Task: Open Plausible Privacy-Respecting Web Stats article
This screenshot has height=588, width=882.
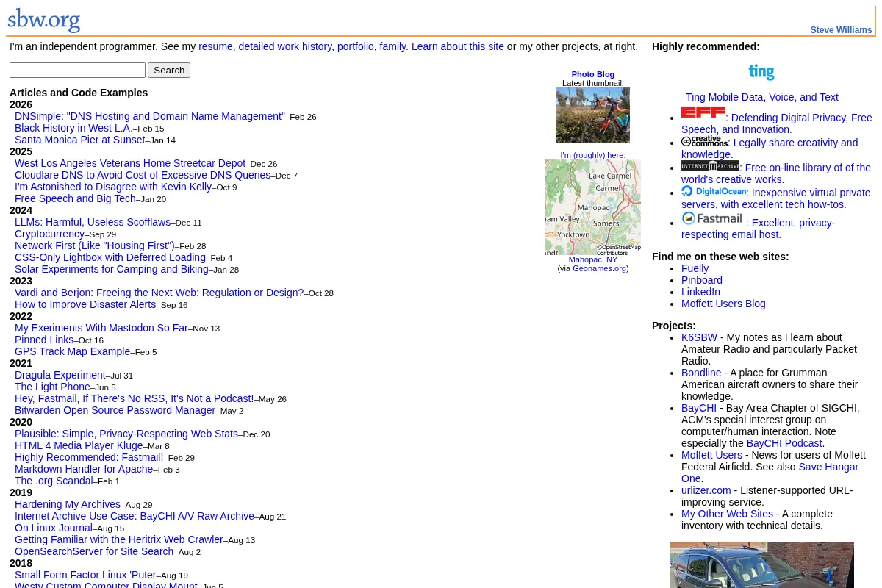Action: click(126, 434)
